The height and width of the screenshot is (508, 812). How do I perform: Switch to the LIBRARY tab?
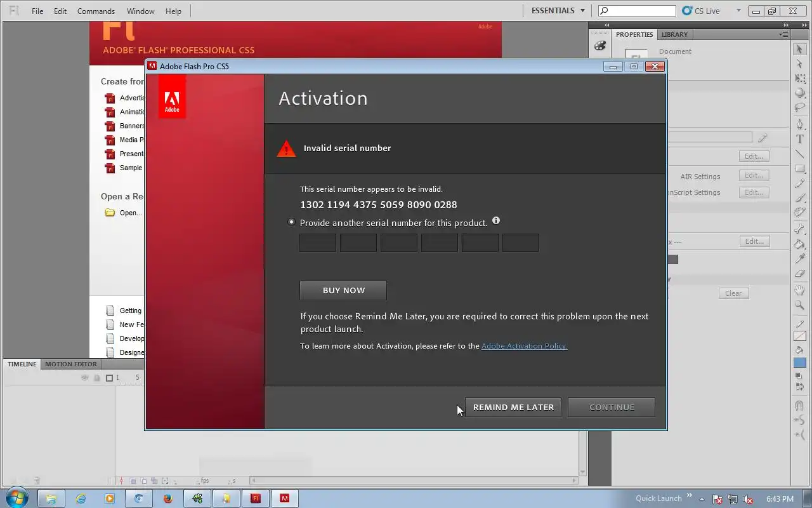click(x=674, y=34)
